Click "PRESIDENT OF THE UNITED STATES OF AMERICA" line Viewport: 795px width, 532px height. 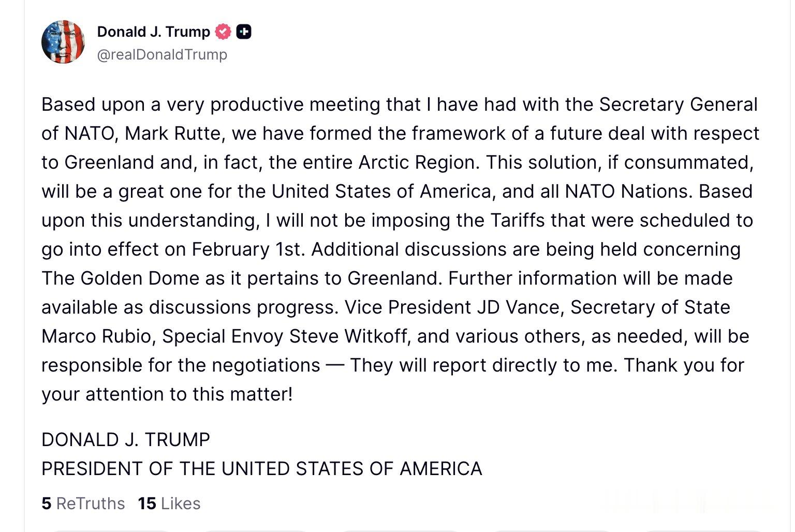click(x=261, y=469)
